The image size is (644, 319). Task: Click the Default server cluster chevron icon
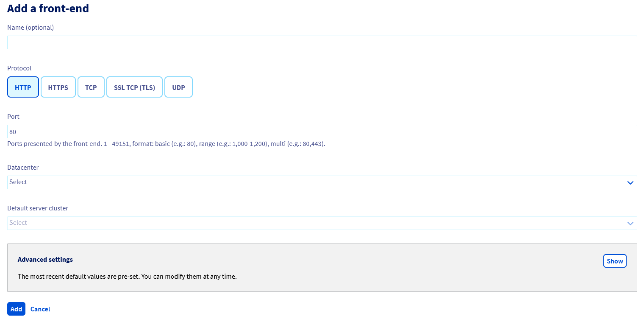tap(631, 223)
